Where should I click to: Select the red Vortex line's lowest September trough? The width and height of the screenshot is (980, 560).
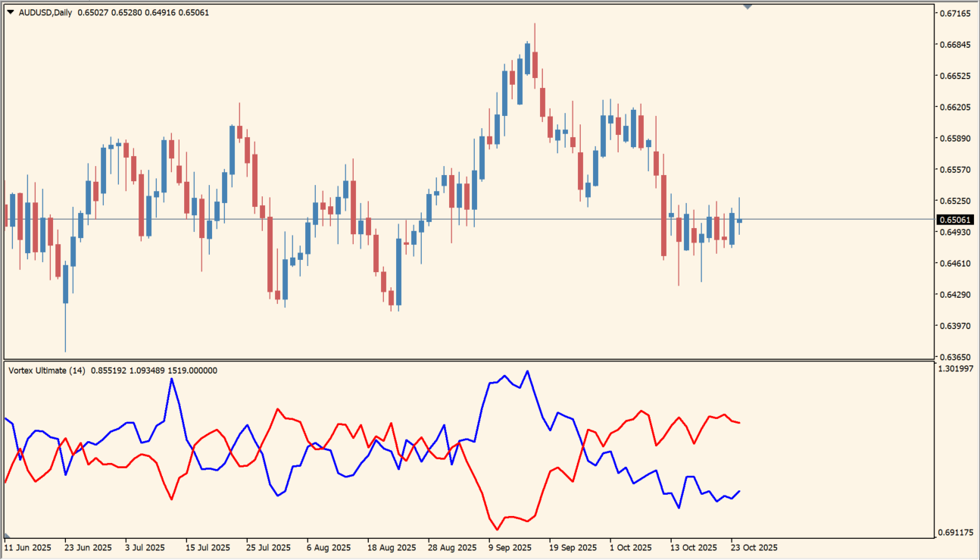coord(497,529)
